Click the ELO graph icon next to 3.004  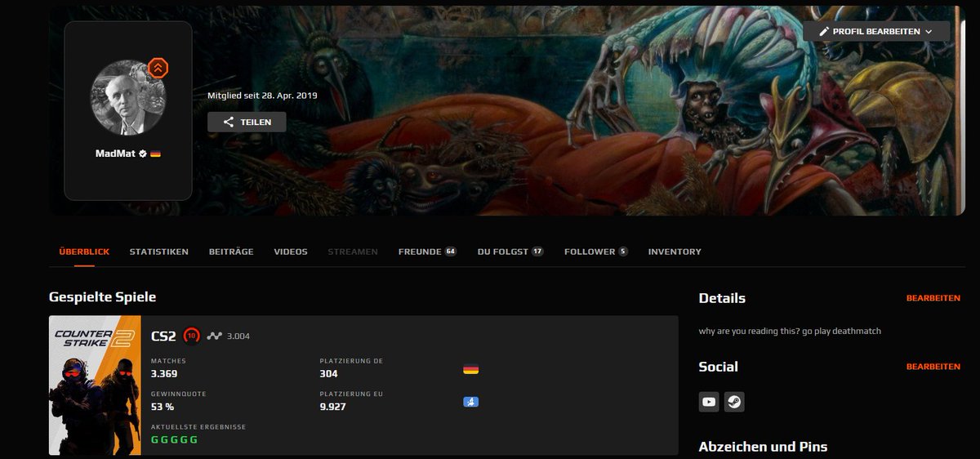point(214,336)
